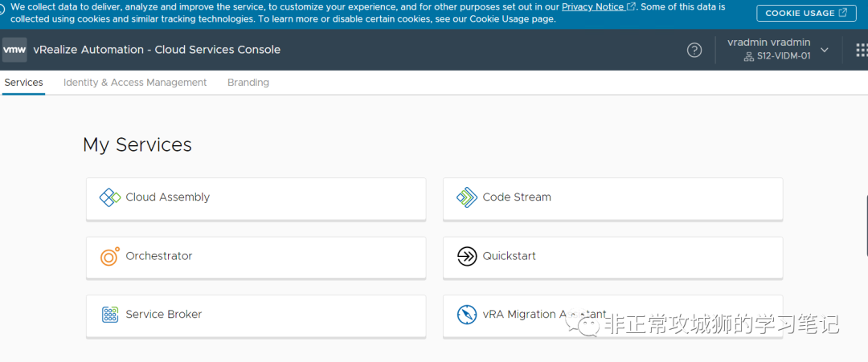Click the Cloud Assembly service icon
Viewport: 868px width, 362px height.
pyautogui.click(x=109, y=197)
